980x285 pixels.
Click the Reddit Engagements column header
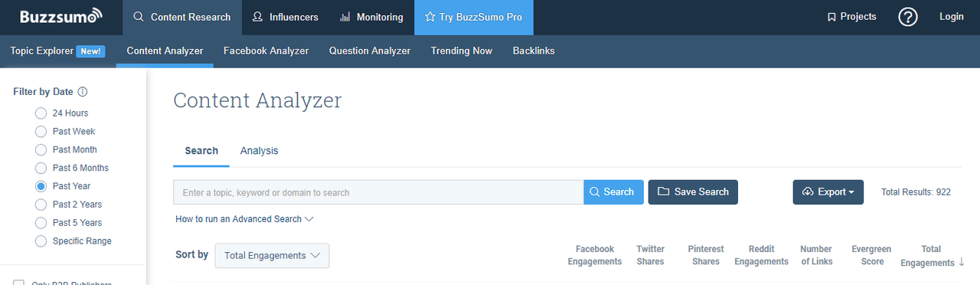(x=761, y=256)
